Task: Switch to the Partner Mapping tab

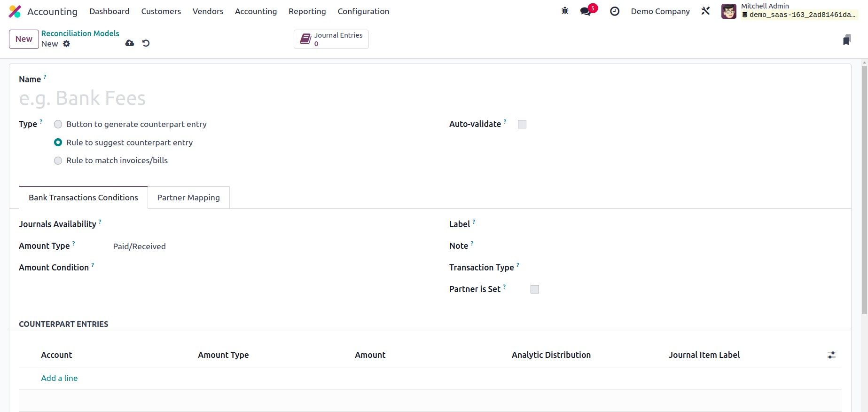Action: [x=188, y=198]
